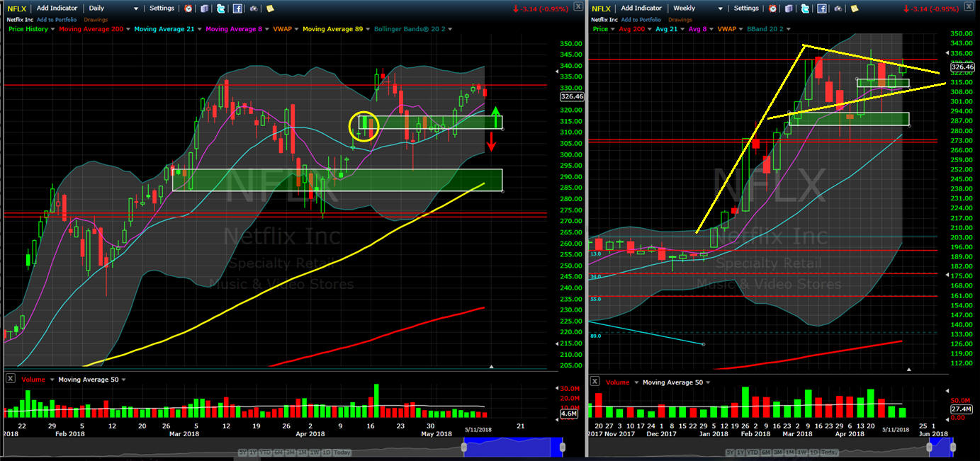Expand the Bollinger Bands 20 2 indicator menu
Viewport: 980px width, 461px height.
(x=450, y=29)
